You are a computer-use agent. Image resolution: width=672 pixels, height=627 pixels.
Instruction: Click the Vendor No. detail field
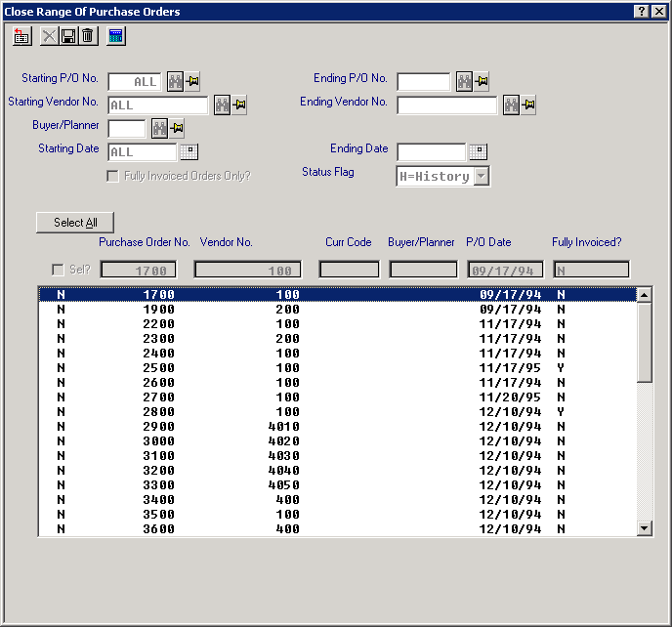[x=248, y=270]
